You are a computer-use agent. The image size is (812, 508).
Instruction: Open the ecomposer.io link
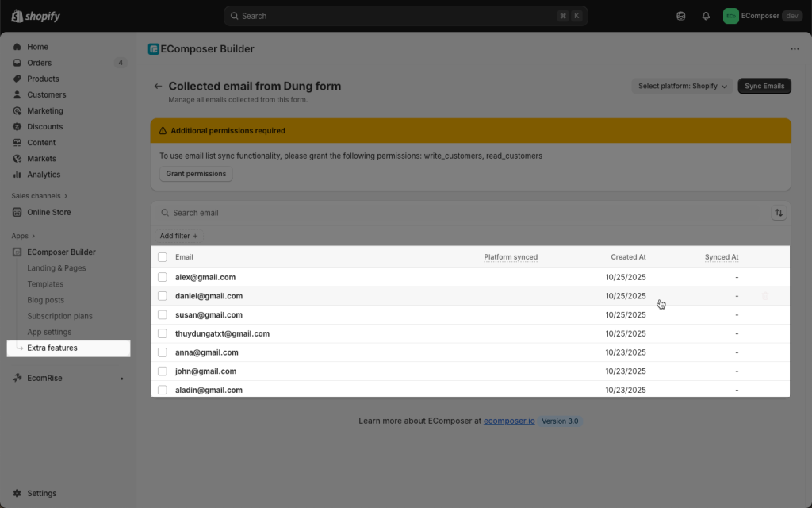click(509, 421)
